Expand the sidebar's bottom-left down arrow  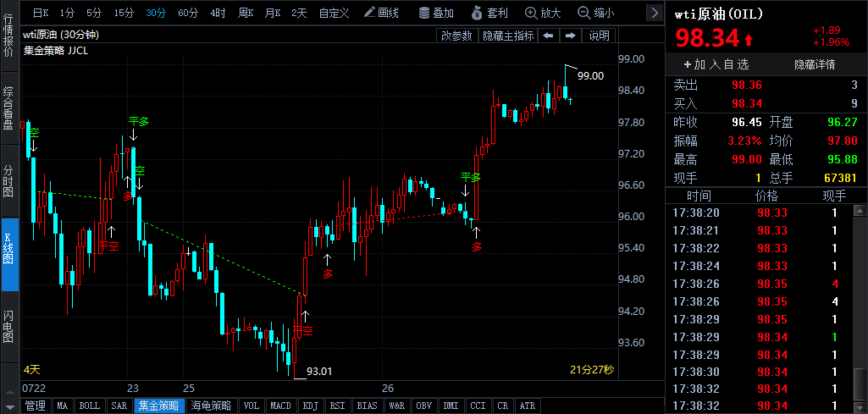pyautogui.click(x=8, y=406)
